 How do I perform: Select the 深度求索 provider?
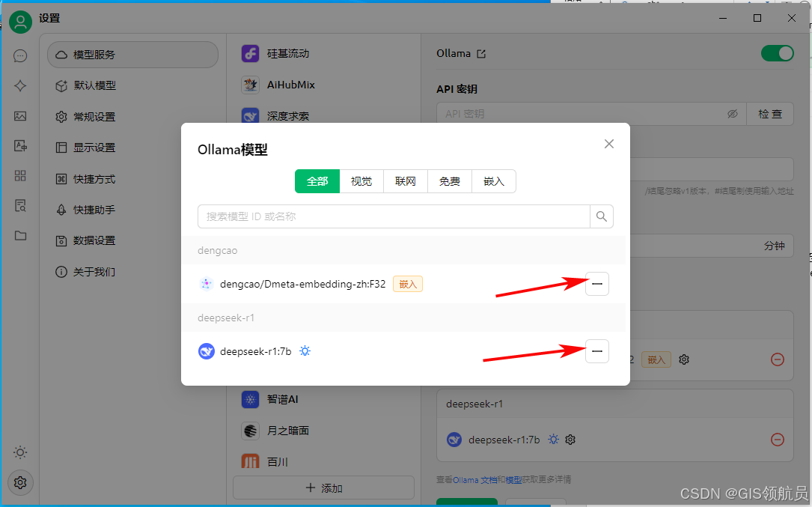point(323,115)
